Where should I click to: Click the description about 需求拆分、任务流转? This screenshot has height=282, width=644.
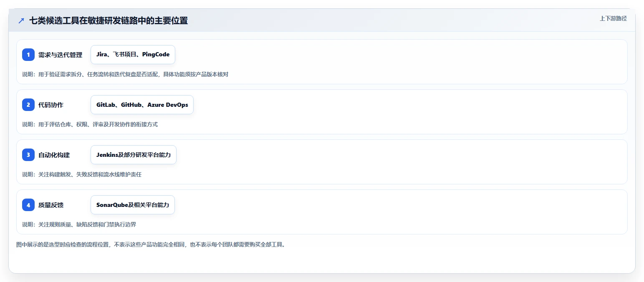point(125,74)
